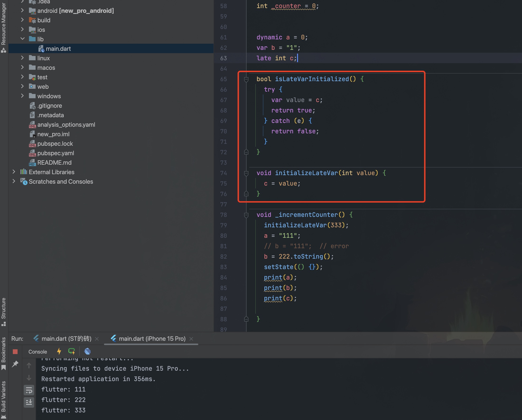Click Scratches and Consoles icon
The height and width of the screenshot is (420, 522).
23,181
